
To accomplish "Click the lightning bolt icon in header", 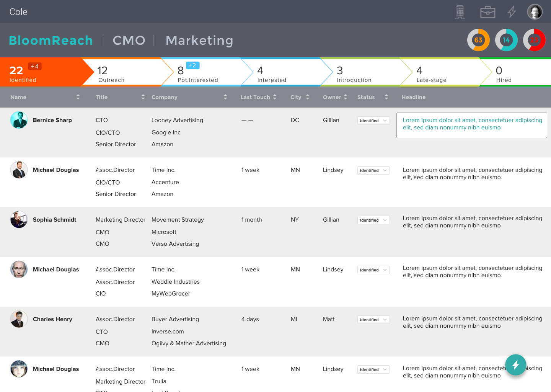I will [512, 12].
